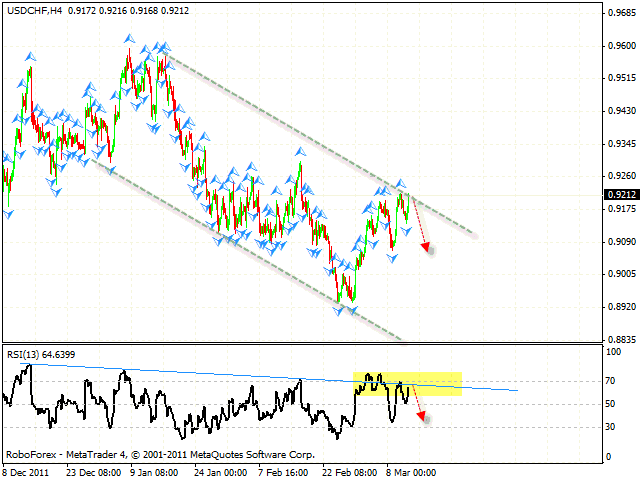The height and width of the screenshot is (480, 640).
Task: Click the RSI 70 level label
Action: 610,380
